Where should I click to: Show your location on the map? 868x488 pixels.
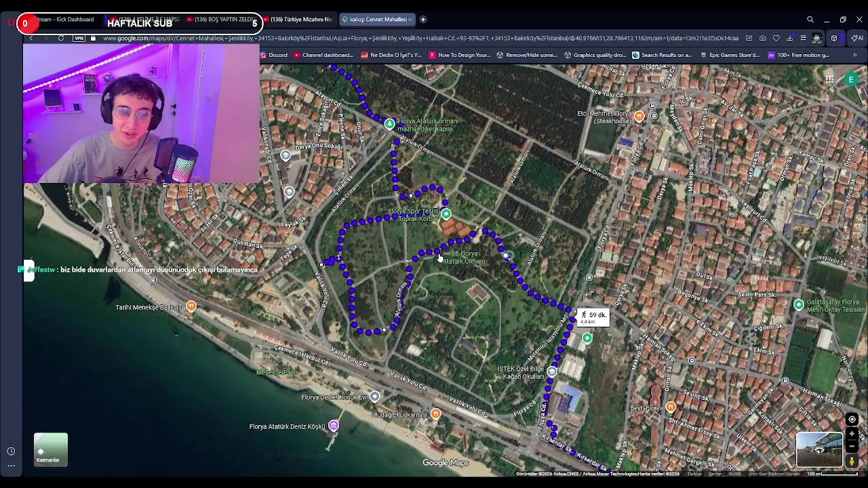[x=852, y=420]
